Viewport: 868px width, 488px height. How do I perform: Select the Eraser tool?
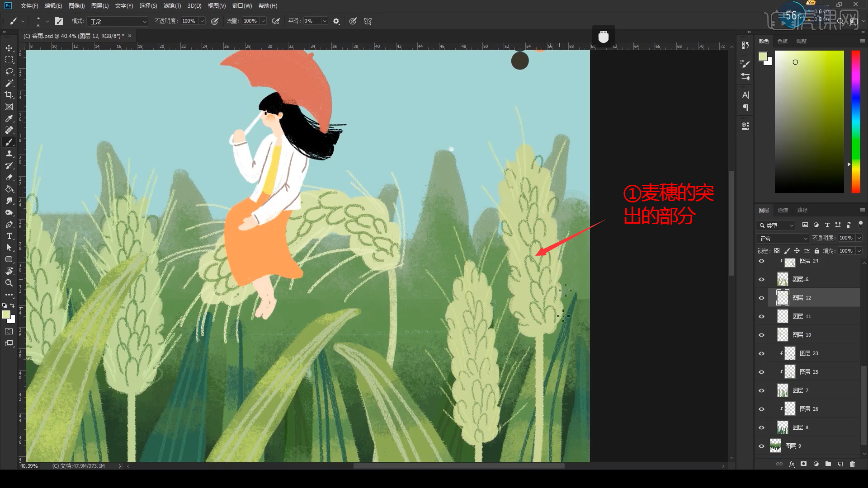(9, 177)
